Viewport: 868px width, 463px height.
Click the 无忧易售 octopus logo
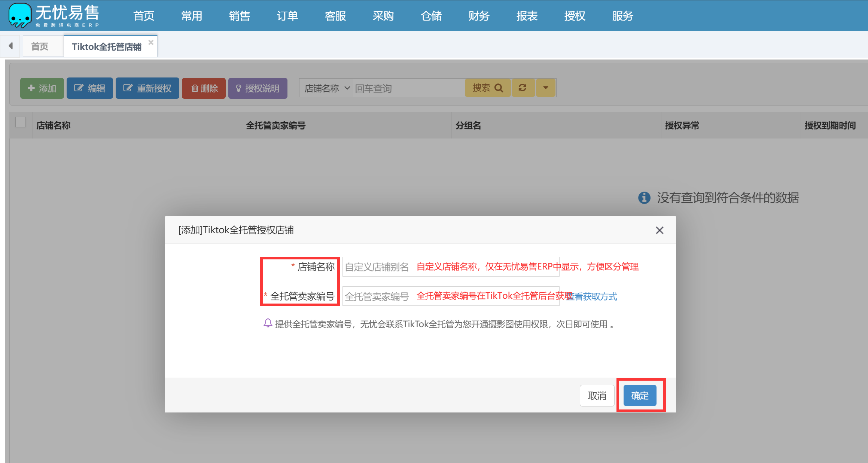click(20, 15)
